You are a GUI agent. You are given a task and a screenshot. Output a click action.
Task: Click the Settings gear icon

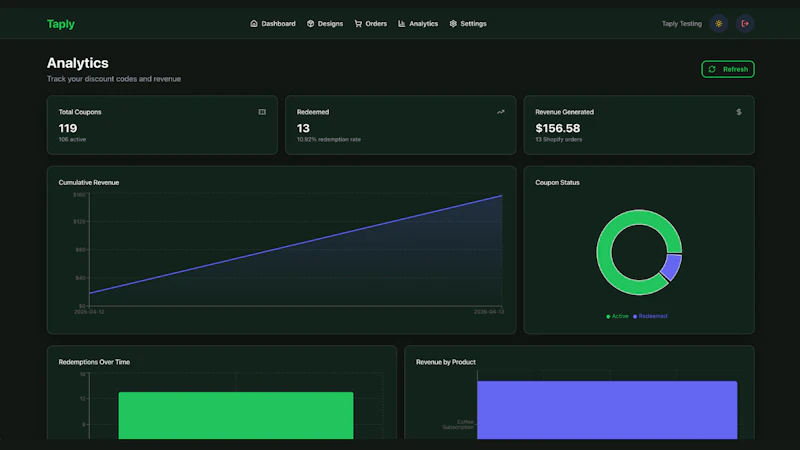click(x=453, y=23)
